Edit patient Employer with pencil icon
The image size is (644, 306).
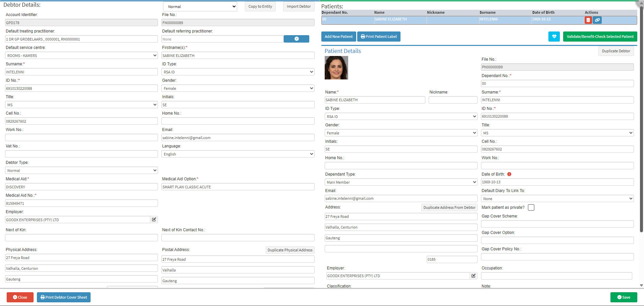point(473,276)
